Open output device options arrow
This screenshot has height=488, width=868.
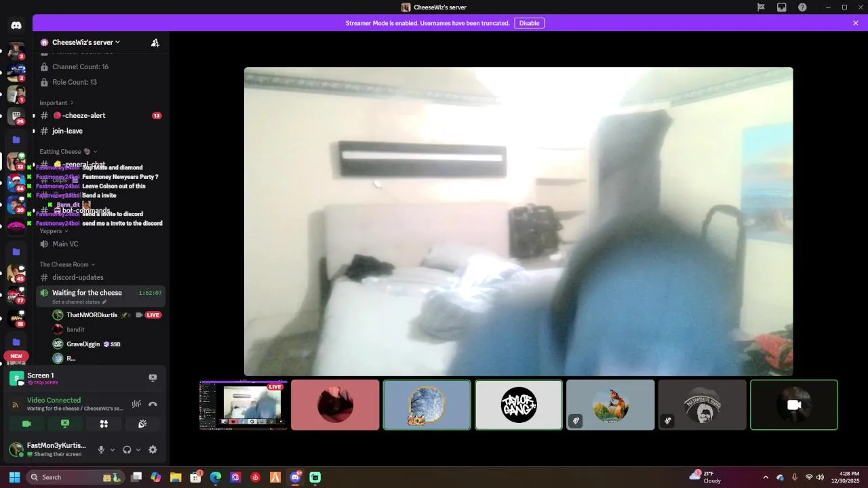pos(138,449)
